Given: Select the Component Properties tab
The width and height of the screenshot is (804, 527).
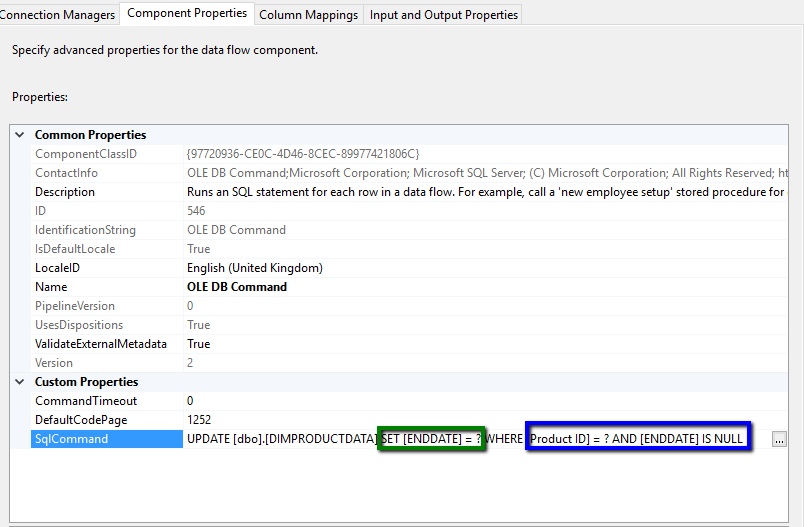Looking at the screenshot, I should pyautogui.click(x=187, y=13).
